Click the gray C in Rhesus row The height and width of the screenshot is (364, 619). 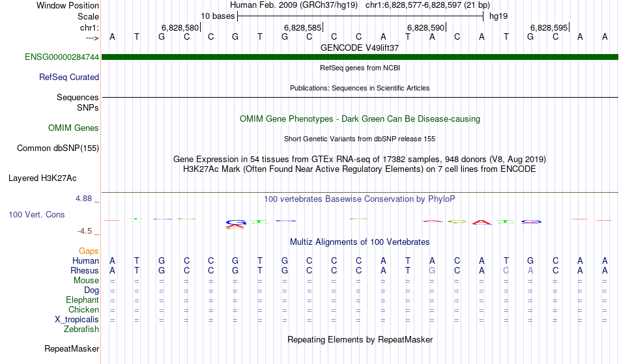[506, 271]
